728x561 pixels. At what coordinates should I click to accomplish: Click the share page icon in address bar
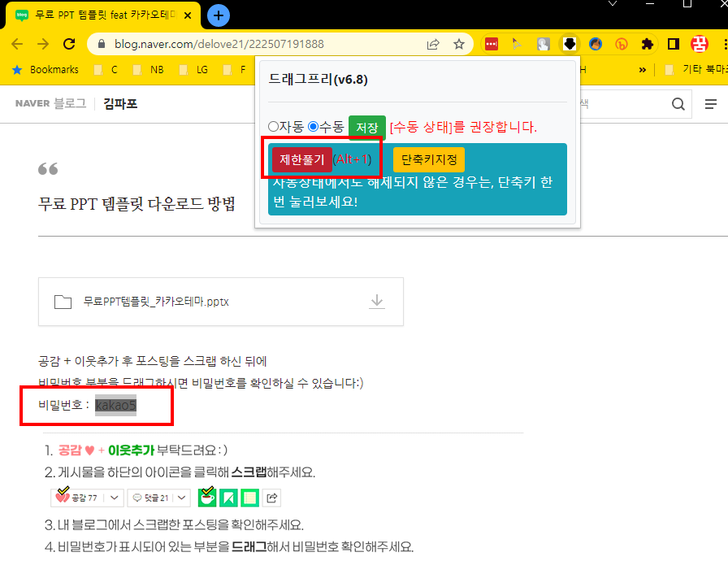433,44
